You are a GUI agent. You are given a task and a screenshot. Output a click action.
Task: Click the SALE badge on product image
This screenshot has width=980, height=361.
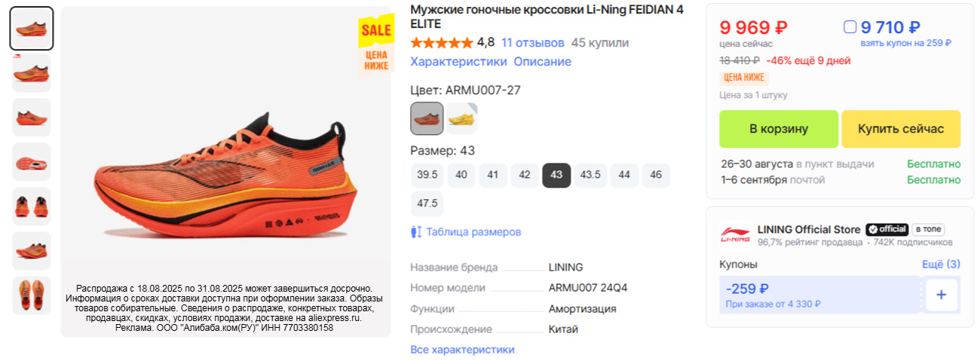pyautogui.click(x=376, y=30)
